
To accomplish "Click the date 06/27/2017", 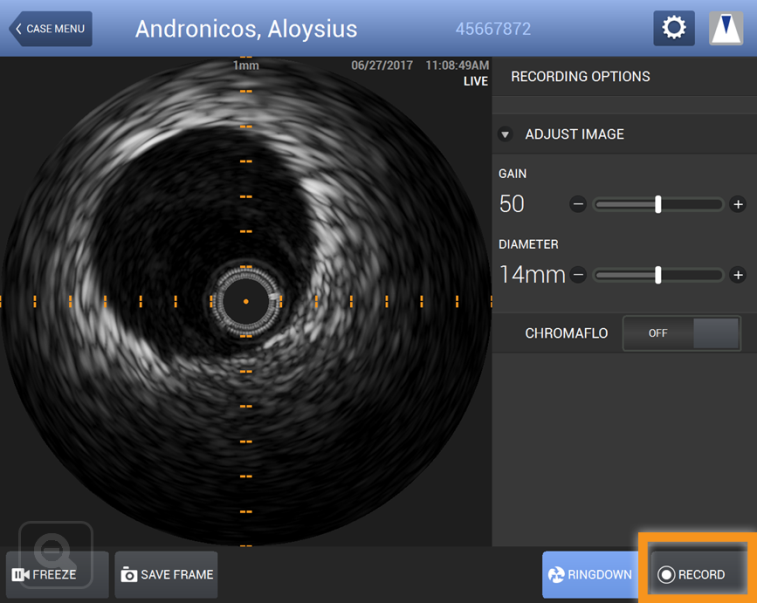I will [382, 65].
